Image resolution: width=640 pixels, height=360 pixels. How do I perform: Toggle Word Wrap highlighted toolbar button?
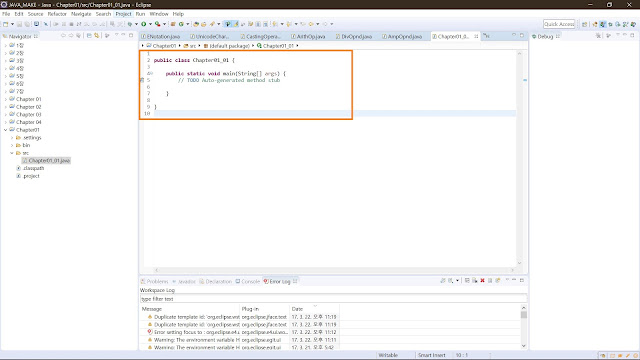[x=227, y=24]
